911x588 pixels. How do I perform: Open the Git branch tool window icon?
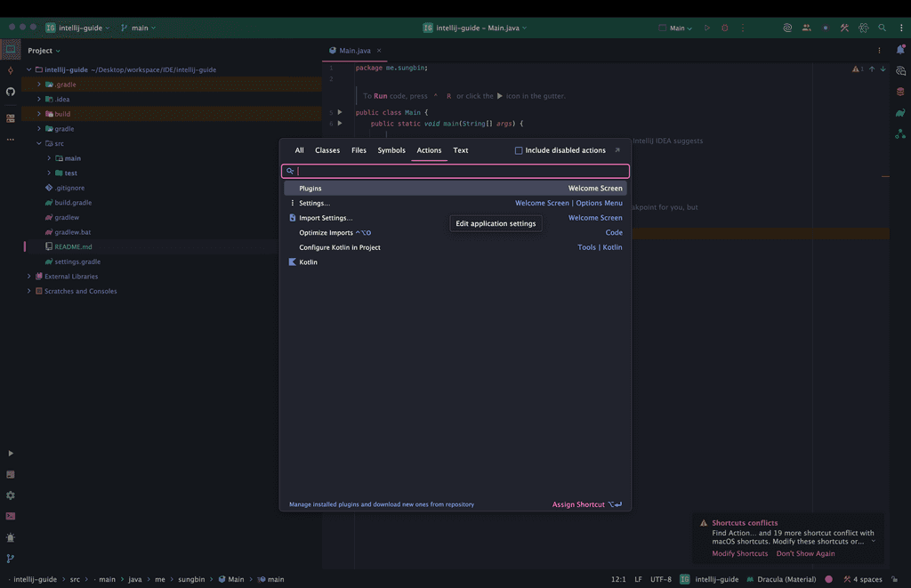click(11, 559)
